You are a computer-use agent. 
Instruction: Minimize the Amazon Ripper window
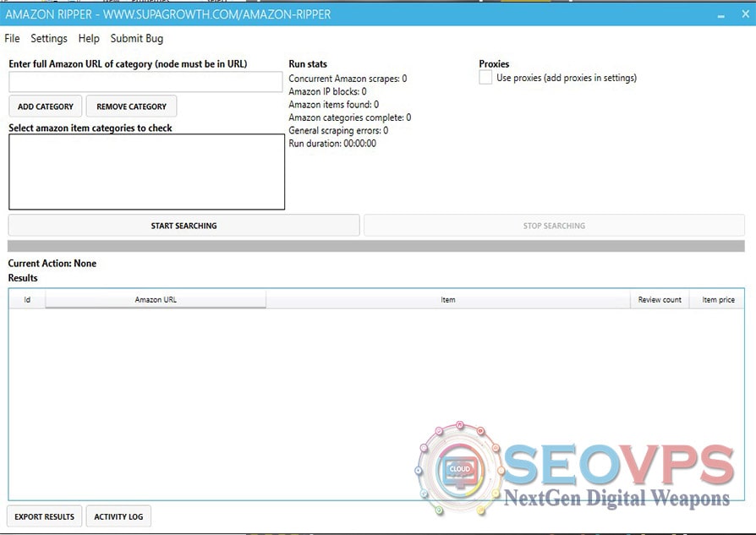pyautogui.click(x=720, y=14)
